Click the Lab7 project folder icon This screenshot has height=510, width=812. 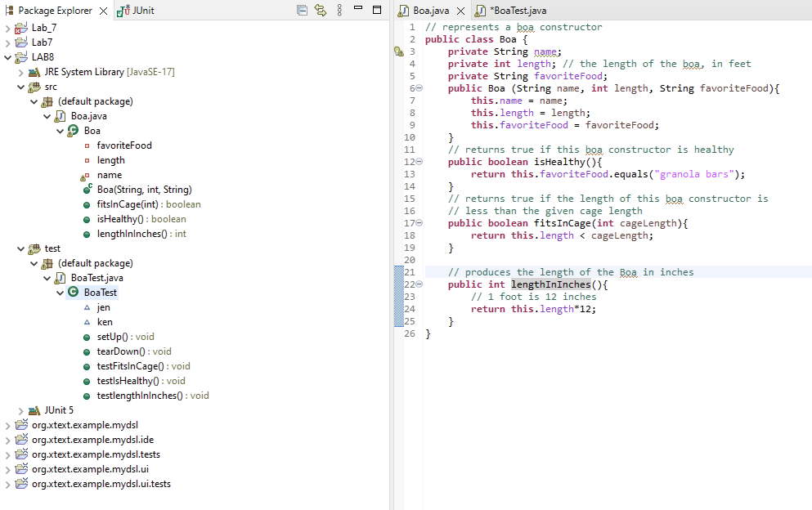point(20,42)
